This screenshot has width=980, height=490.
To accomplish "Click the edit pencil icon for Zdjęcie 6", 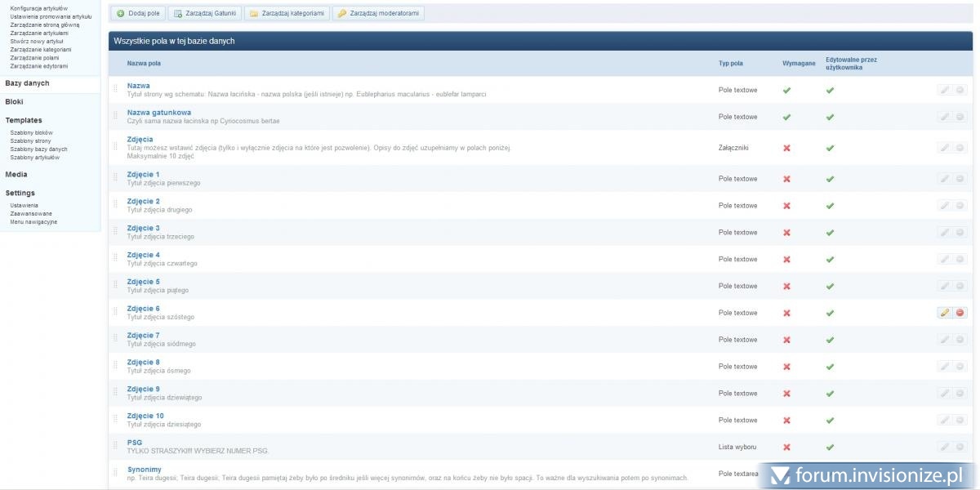I will click(945, 313).
